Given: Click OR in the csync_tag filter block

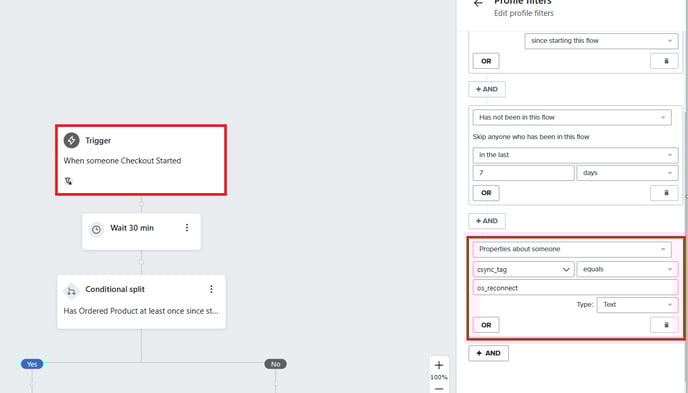Looking at the screenshot, I should point(486,325).
